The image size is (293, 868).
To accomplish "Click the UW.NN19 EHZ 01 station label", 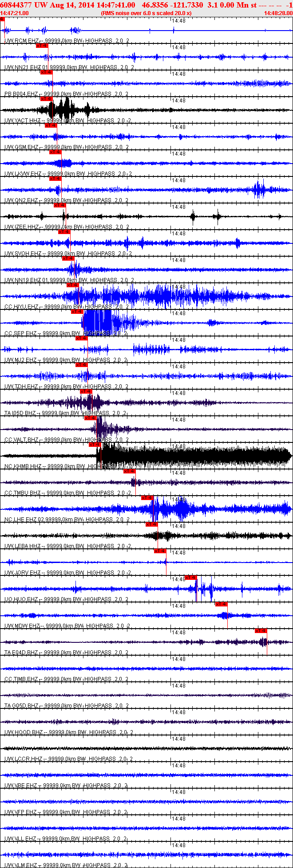I will [x=26, y=280].
